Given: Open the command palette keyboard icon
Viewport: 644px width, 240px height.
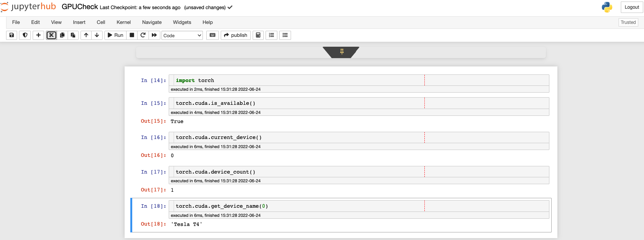Looking at the screenshot, I should 212,35.
